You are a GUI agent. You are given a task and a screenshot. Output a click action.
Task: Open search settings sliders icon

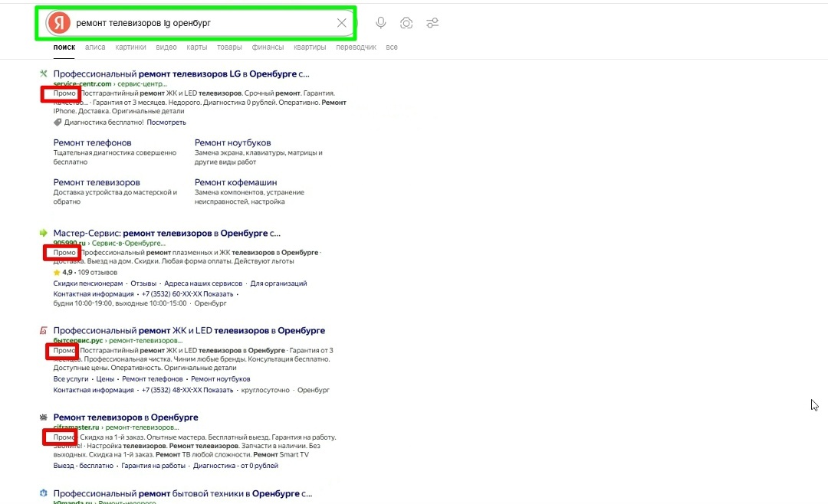(x=432, y=23)
